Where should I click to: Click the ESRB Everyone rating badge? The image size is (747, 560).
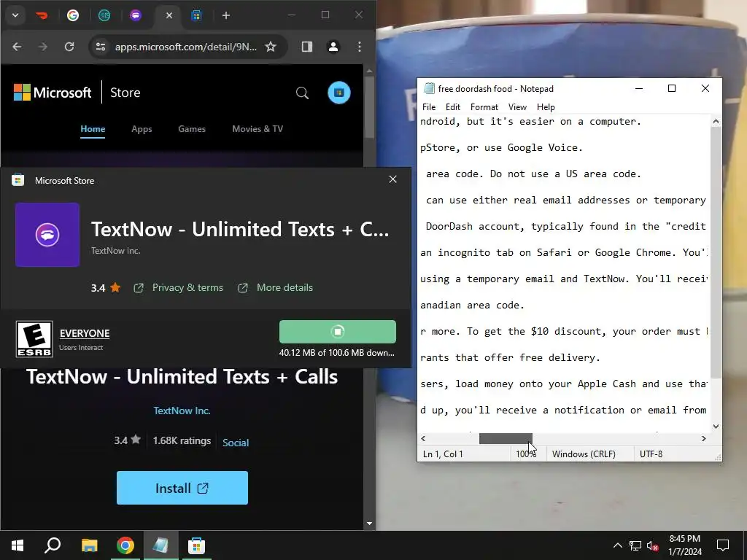point(34,339)
